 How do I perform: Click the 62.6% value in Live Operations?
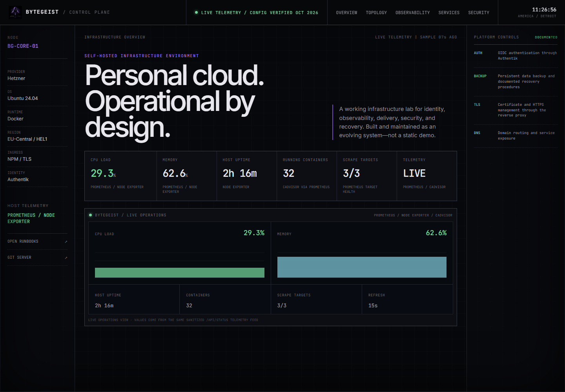pyautogui.click(x=436, y=233)
